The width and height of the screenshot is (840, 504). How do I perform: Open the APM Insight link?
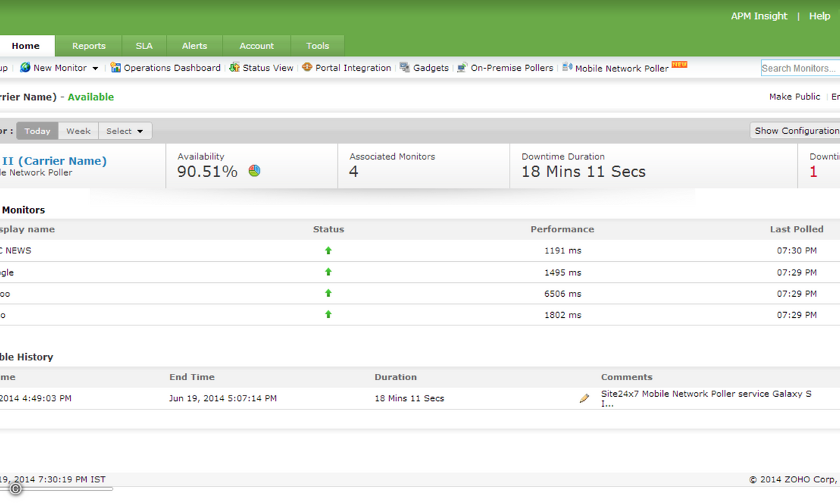tap(759, 16)
